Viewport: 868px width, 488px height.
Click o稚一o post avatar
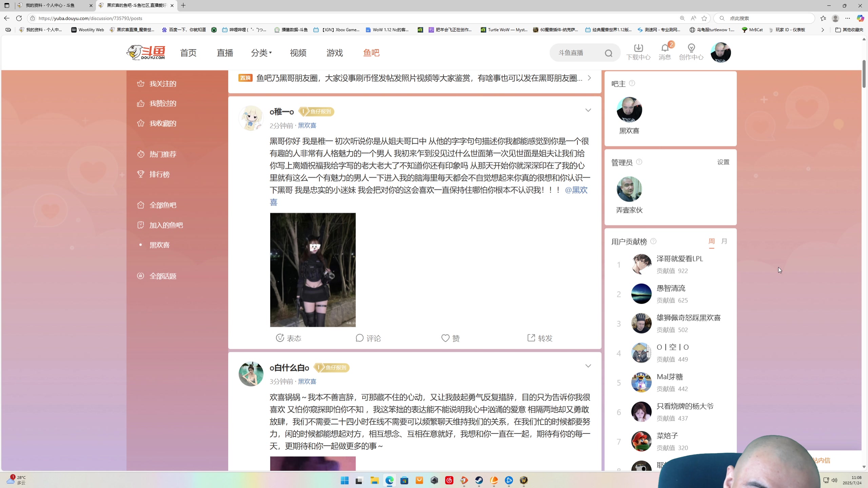[251, 118]
